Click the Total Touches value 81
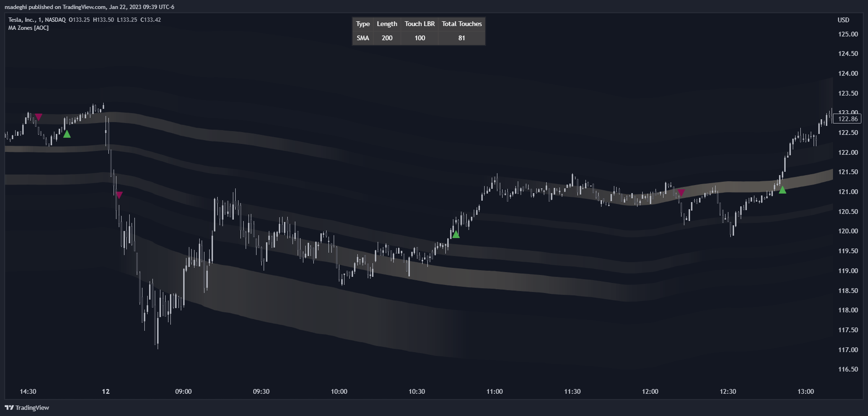 pos(462,38)
